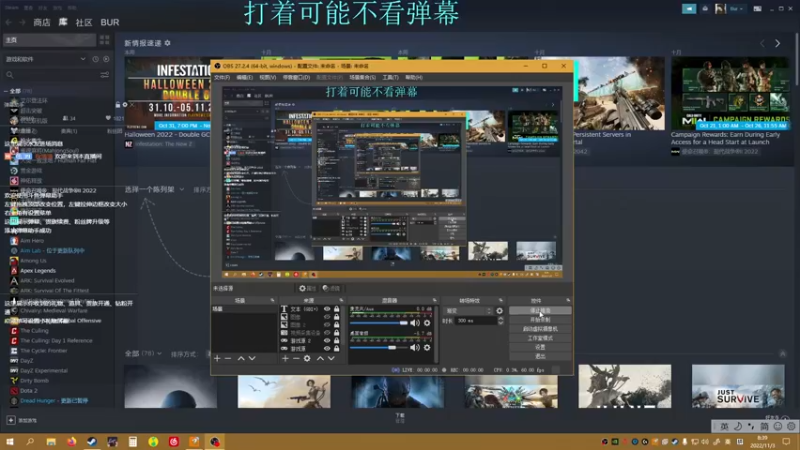Move source up in Sources panel
This screenshot has width=800, height=450.
point(320,359)
